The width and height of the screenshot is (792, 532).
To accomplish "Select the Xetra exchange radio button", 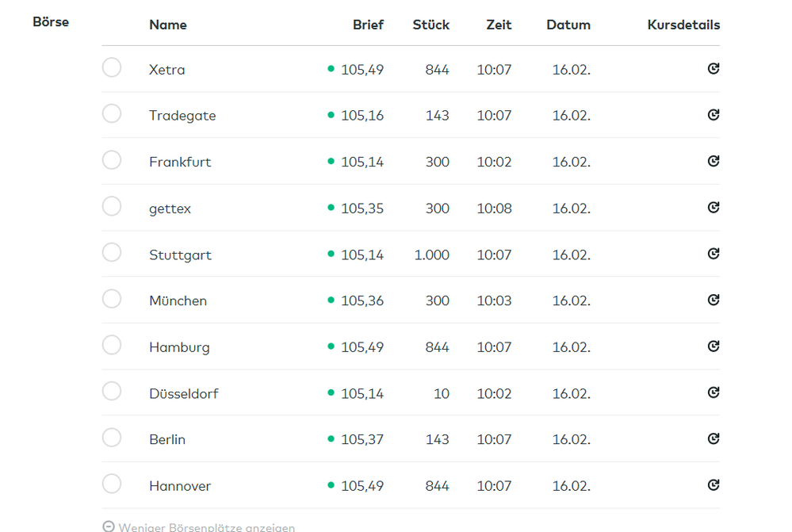I will click(x=112, y=67).
